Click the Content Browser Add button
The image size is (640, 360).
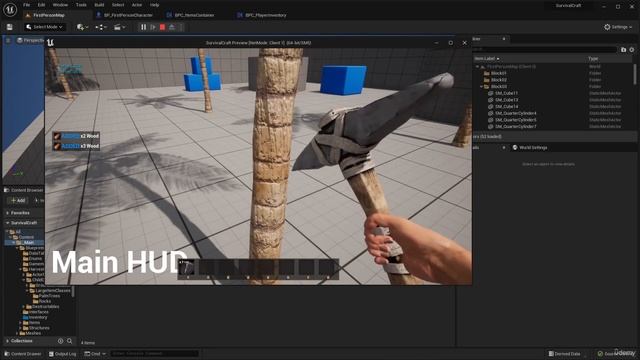click(18, 200)
